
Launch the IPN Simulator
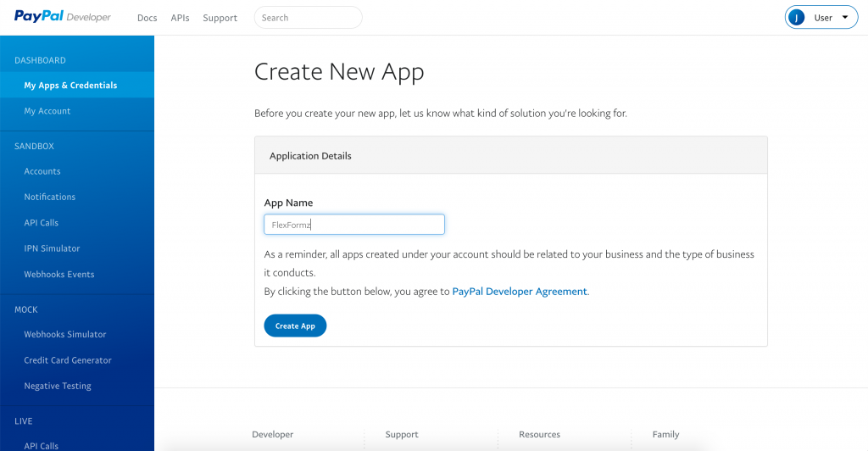[x=53, y=248]
